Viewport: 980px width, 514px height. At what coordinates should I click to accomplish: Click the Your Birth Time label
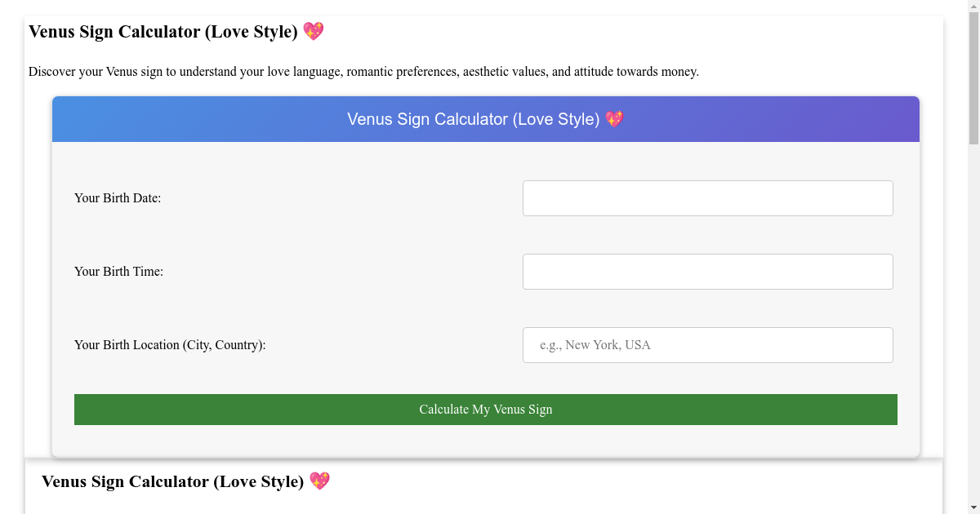[118, 271]
